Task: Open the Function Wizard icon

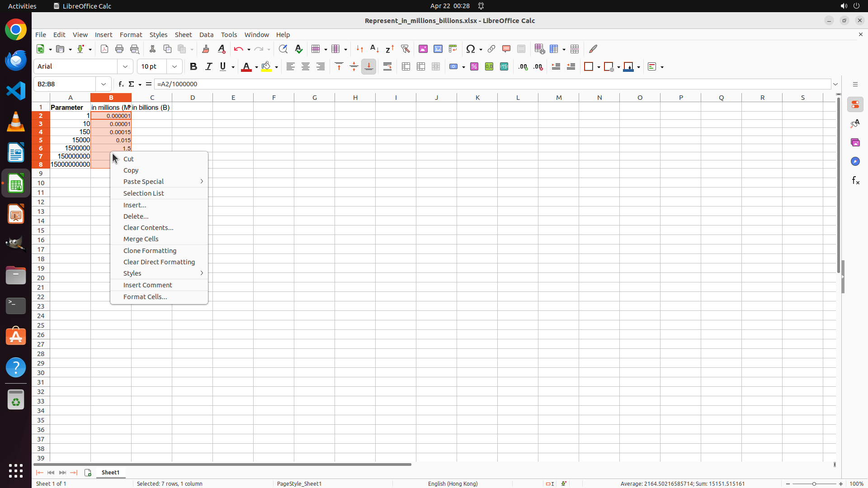Action: tap(121, 84)
